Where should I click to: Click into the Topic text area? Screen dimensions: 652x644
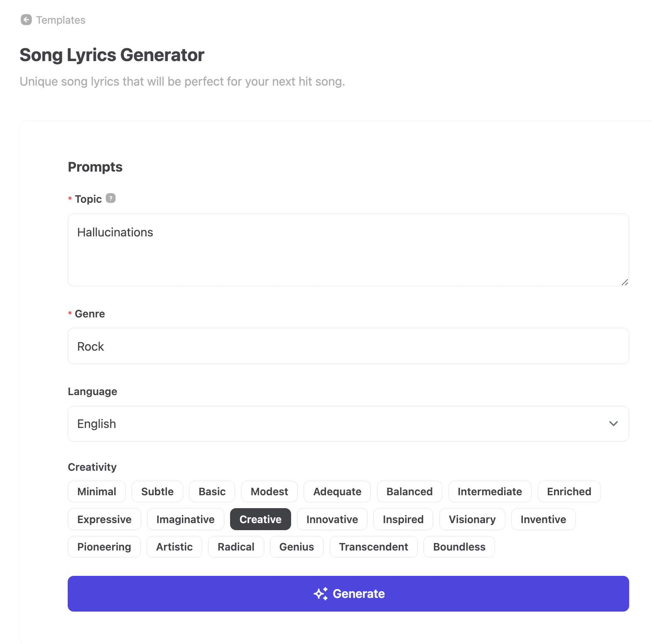tap(348, 250)
